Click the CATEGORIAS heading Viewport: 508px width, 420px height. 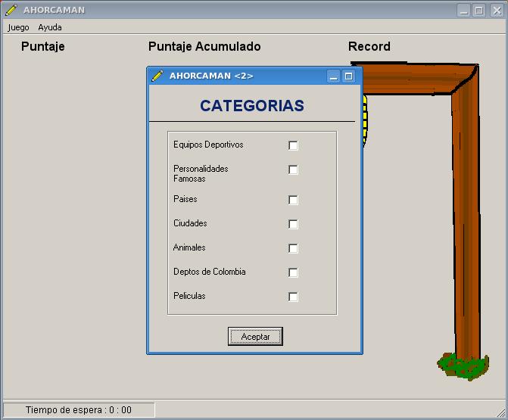[252, 105]
